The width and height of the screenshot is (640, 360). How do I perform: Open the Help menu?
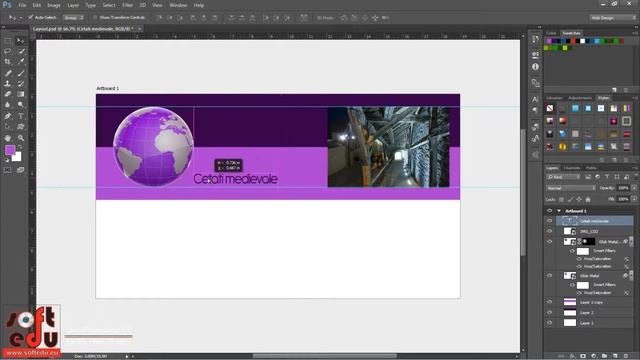pyautogui.click(x=199, y=5)
